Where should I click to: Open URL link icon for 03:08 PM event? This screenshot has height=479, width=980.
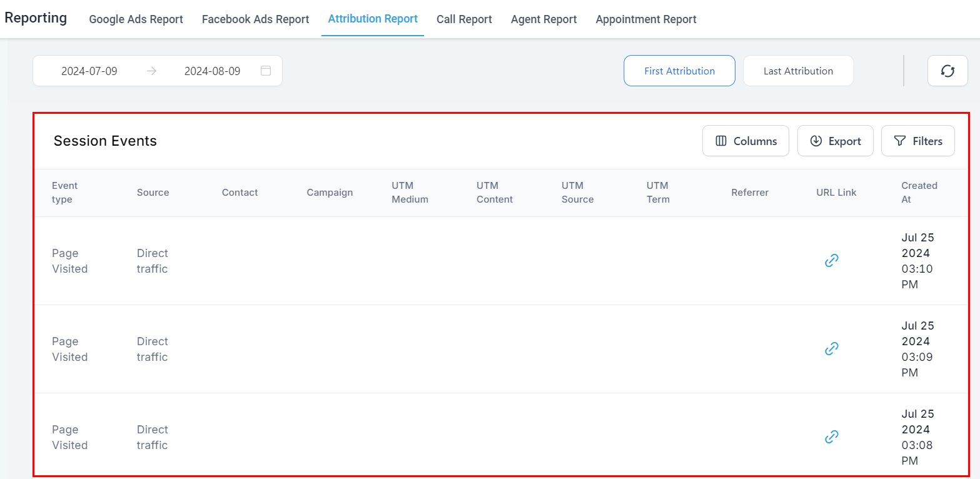pos(831,437)
